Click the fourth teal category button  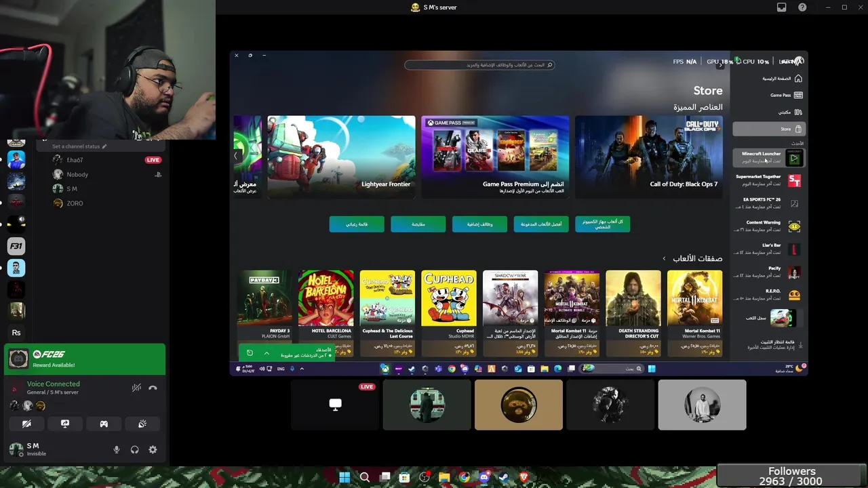click(418, 224)
